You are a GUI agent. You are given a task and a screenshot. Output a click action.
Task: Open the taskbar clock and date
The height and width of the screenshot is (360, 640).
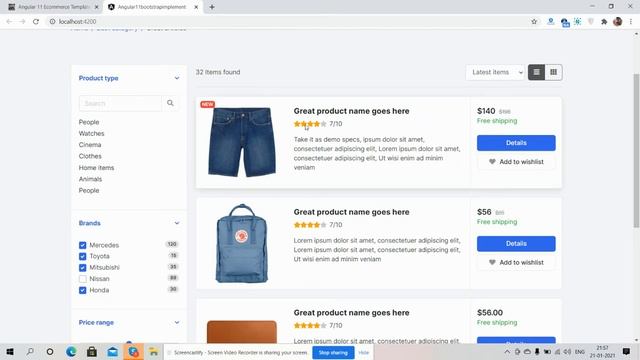pyautogui.click(x=602, y=351)
